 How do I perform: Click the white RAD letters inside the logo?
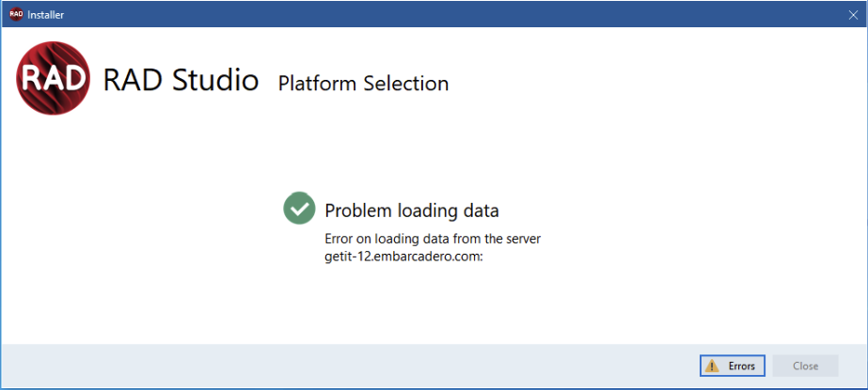point(54,79)
